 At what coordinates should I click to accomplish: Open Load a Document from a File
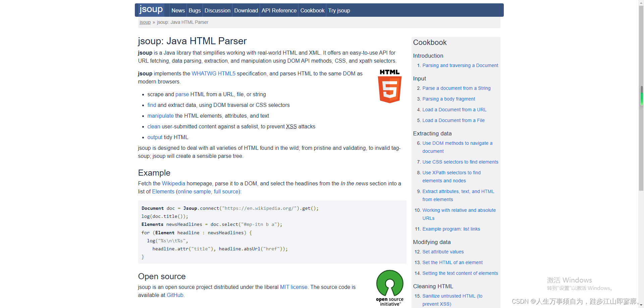[453, 120]
